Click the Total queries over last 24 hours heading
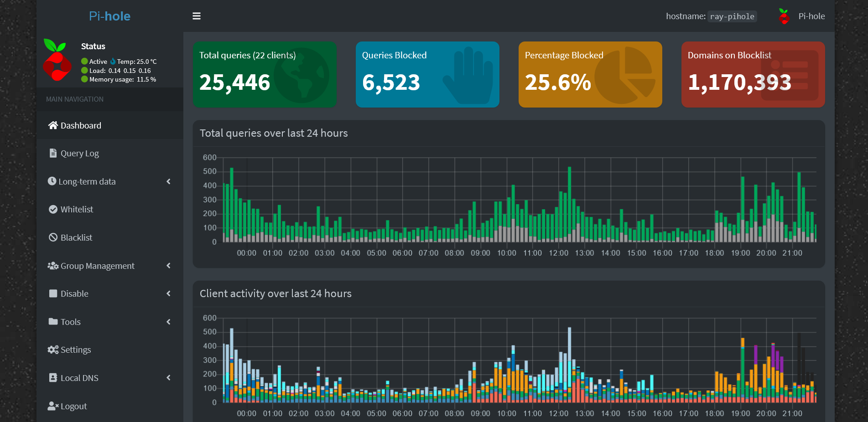This screenshot has width=868, height=422. [x=274, y=133]
